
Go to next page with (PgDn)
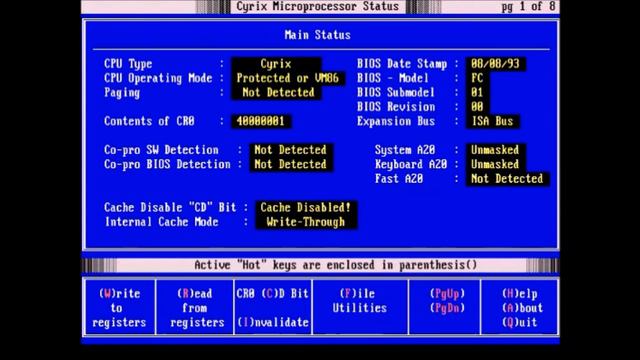447,308
